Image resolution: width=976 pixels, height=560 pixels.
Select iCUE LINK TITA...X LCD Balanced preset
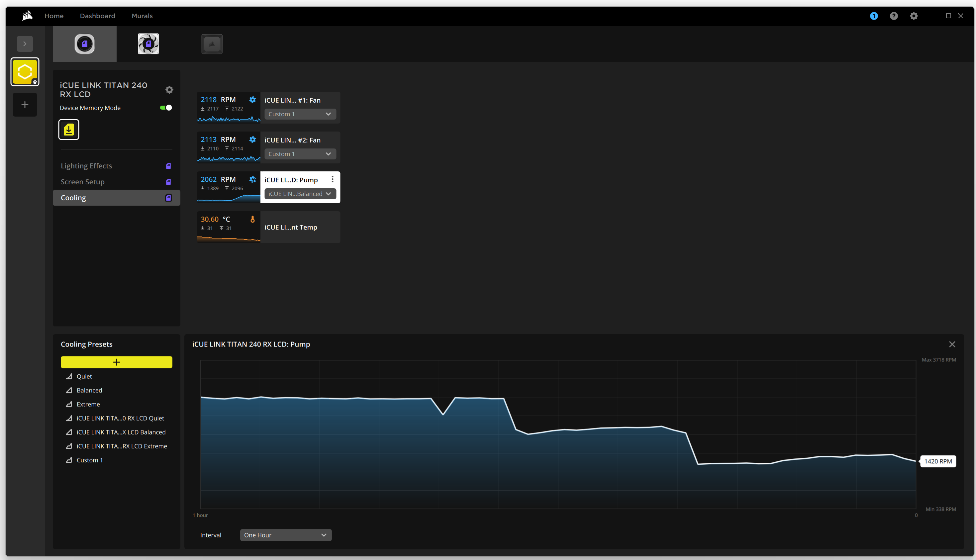121,432
